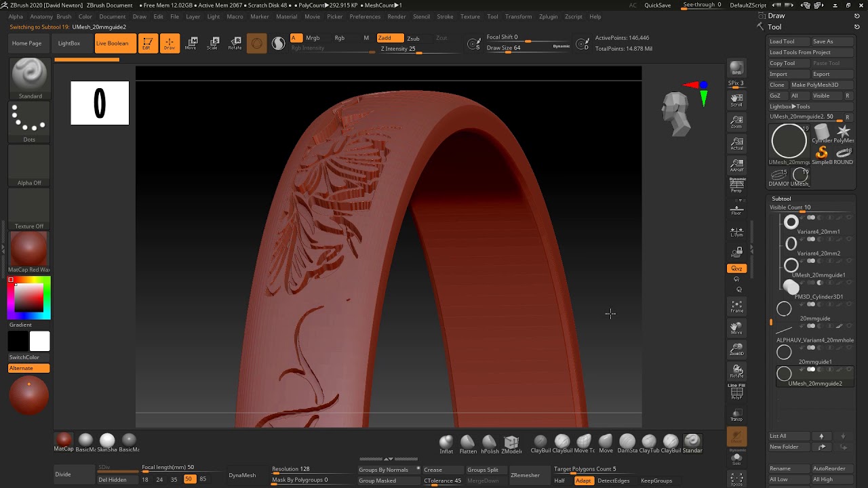
Task: Pick the Inflat brush
Action: click(446, 444)
